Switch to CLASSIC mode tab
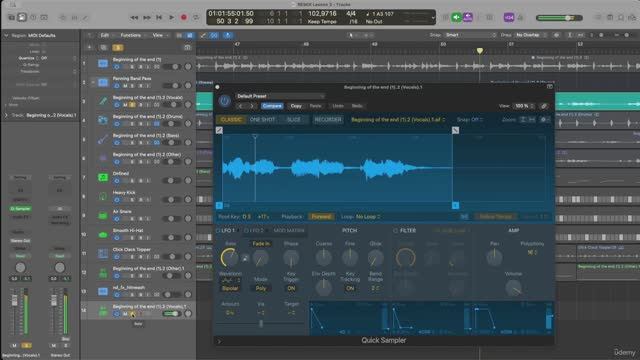 coord(231,120)
